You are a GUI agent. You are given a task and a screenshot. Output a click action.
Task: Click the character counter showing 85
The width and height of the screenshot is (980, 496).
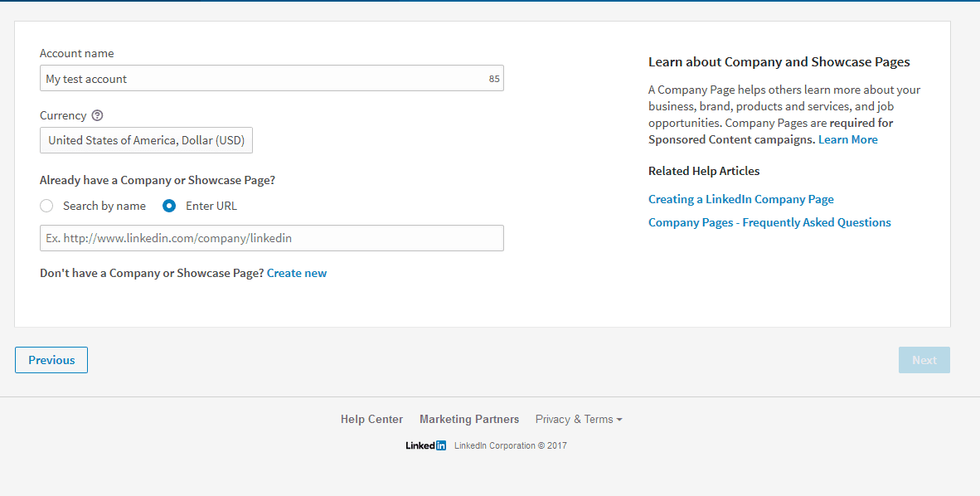point(493,78)
